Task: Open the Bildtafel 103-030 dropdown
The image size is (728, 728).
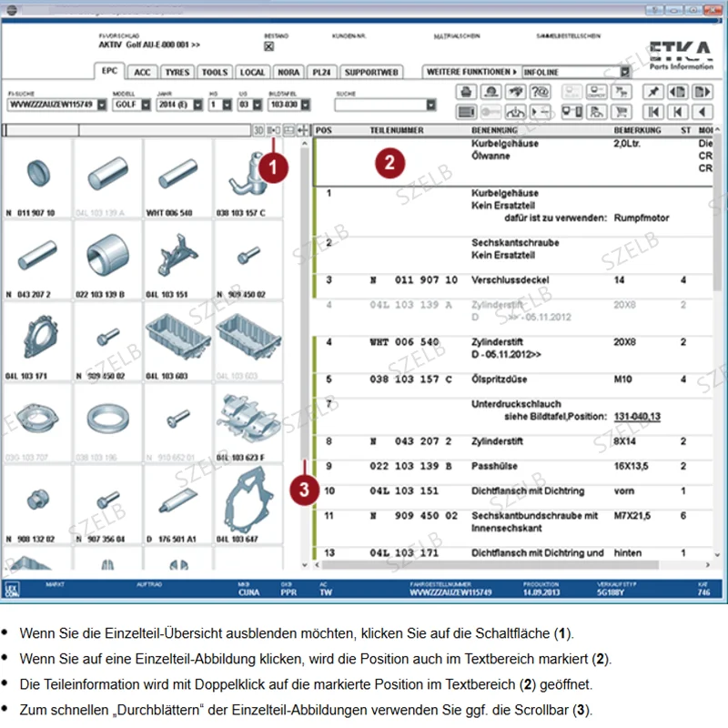Action: click(305, 105)
